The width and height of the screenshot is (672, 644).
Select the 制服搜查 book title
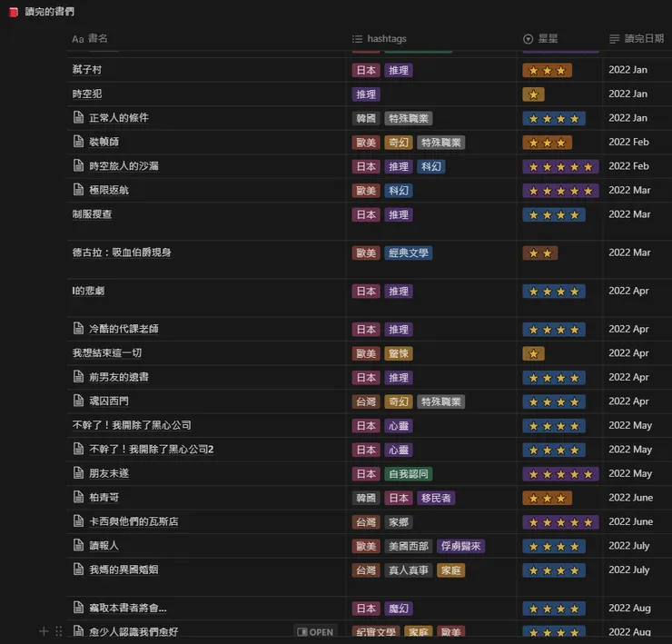[92, 214]
